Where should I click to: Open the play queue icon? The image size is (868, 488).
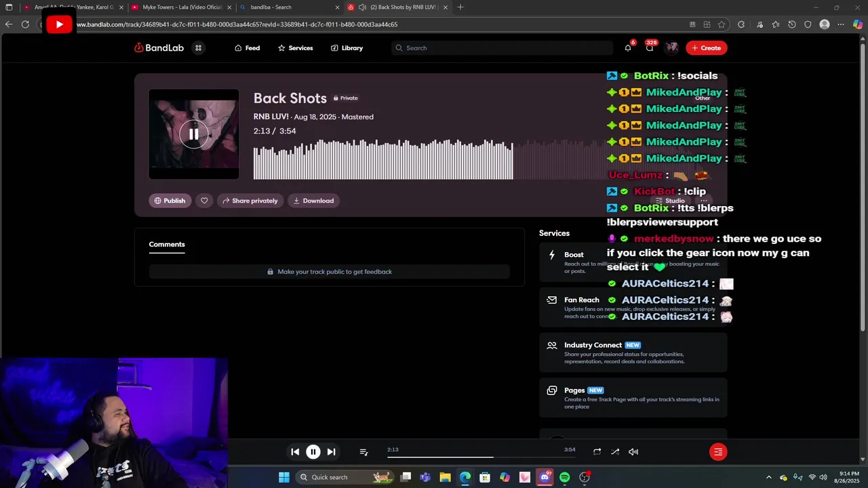[363, 452]
